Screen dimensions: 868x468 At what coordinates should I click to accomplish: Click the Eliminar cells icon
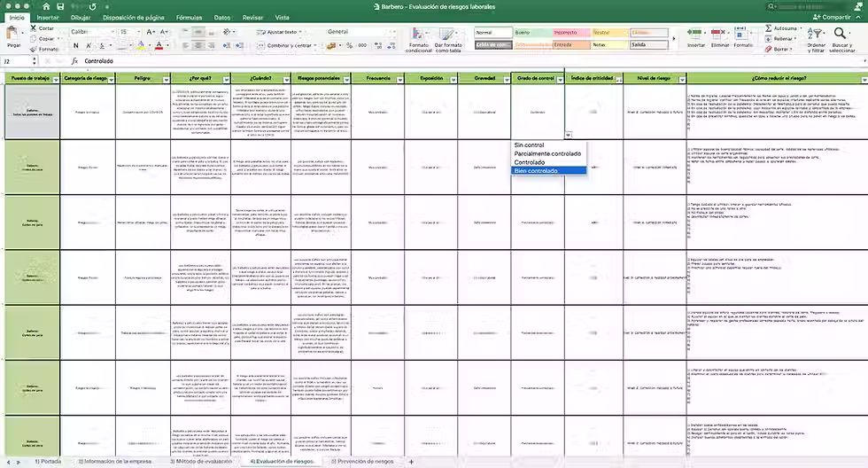point(719,33)
